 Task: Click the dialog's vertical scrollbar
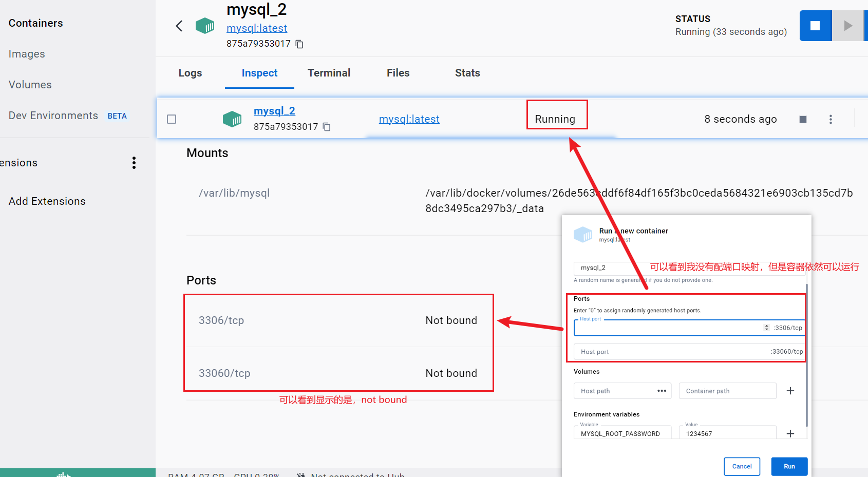(x=807, y=355)
